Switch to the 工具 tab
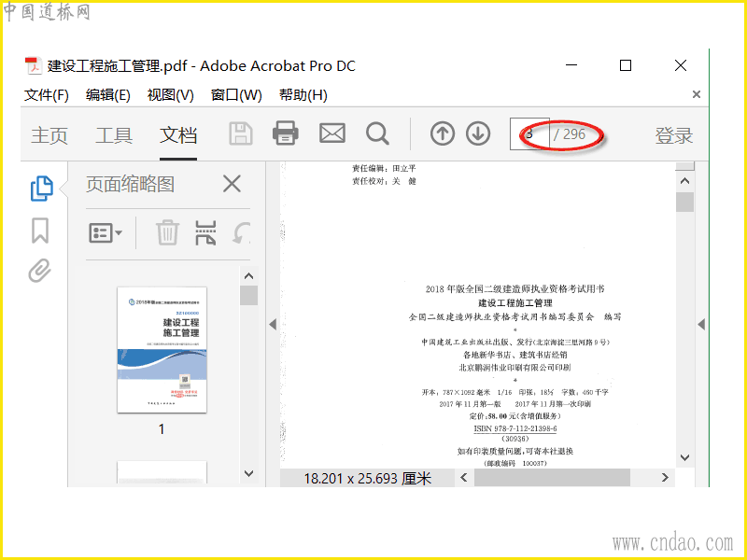Image resolution: width=747 pixels, height=560 pixels. tap(114, 135)
